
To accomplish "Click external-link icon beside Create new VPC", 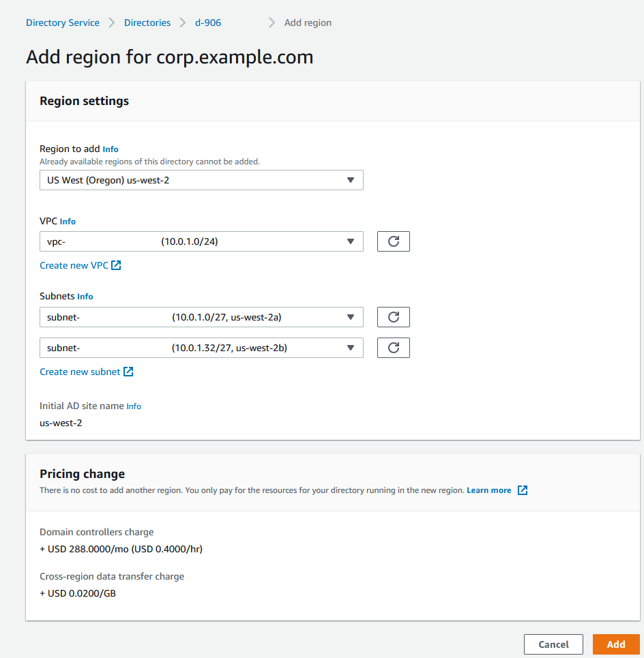I will pos(116,265).
